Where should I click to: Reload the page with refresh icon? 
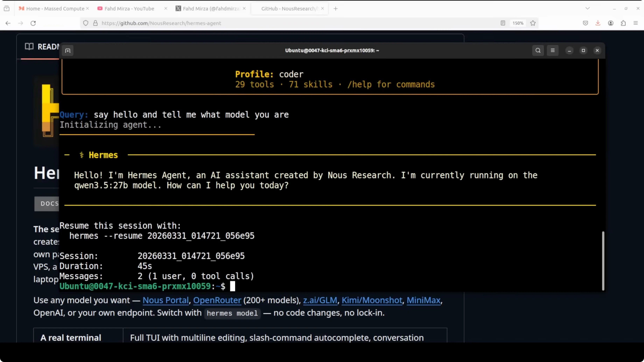pos(33,23)
